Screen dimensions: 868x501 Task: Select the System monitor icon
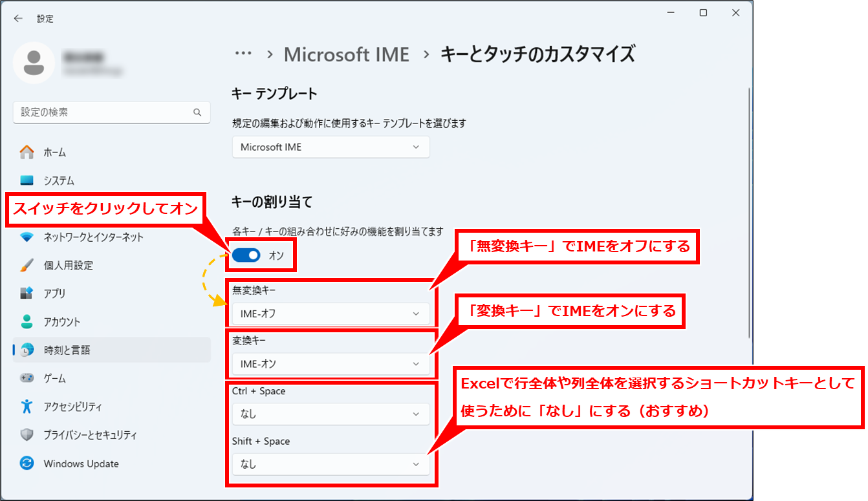click(27, 180)
